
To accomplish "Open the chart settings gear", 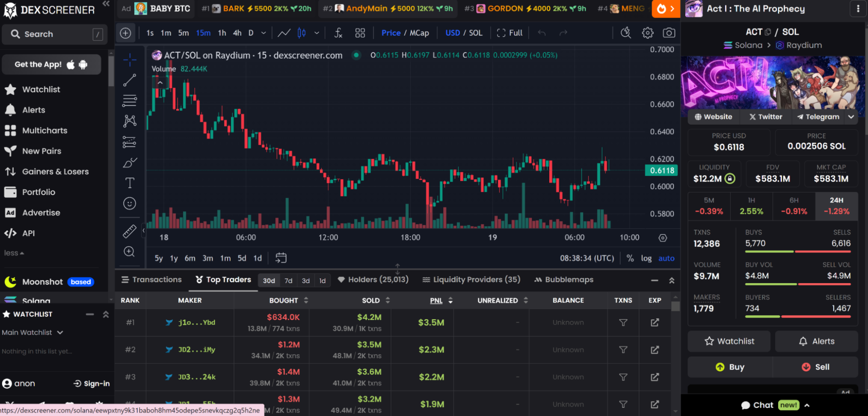I will [647, 32].
